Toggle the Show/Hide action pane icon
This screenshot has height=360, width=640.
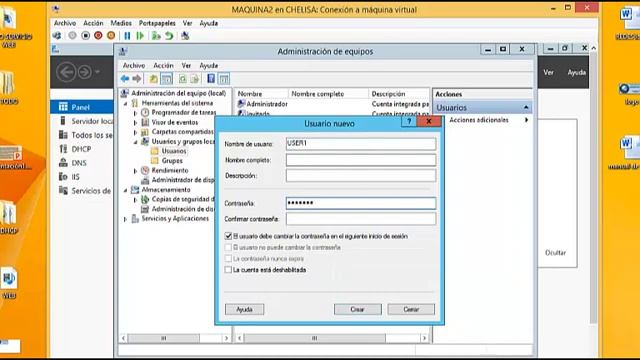point(224,79)
